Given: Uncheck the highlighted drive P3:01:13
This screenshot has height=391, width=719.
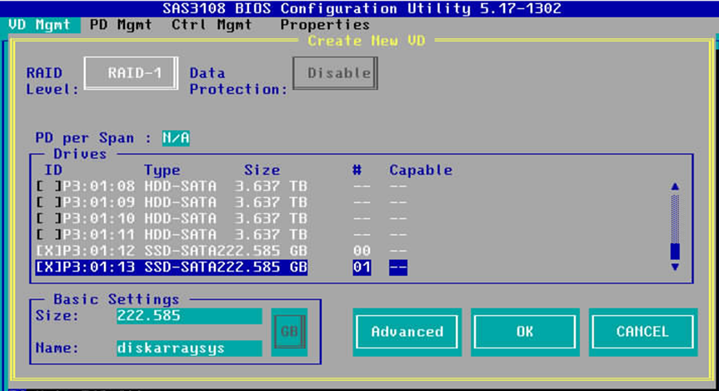Looking at the screenshot, I should coord(49,267).
